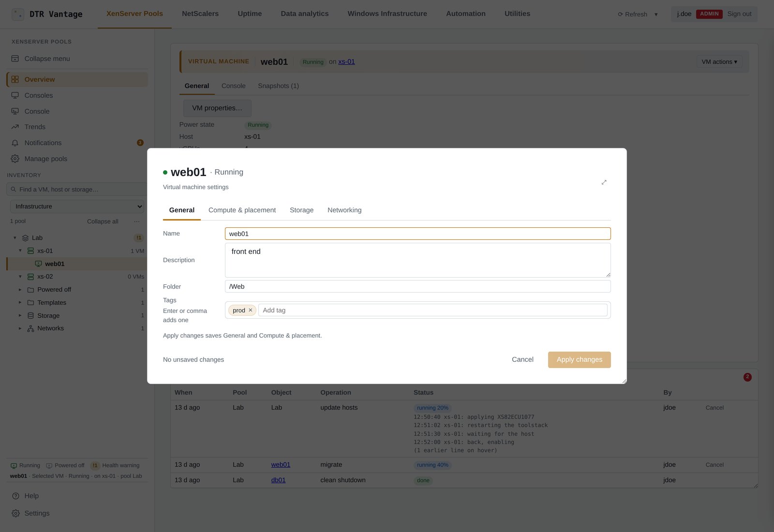
Task: Expand the Templates folder
Action: 20,302
